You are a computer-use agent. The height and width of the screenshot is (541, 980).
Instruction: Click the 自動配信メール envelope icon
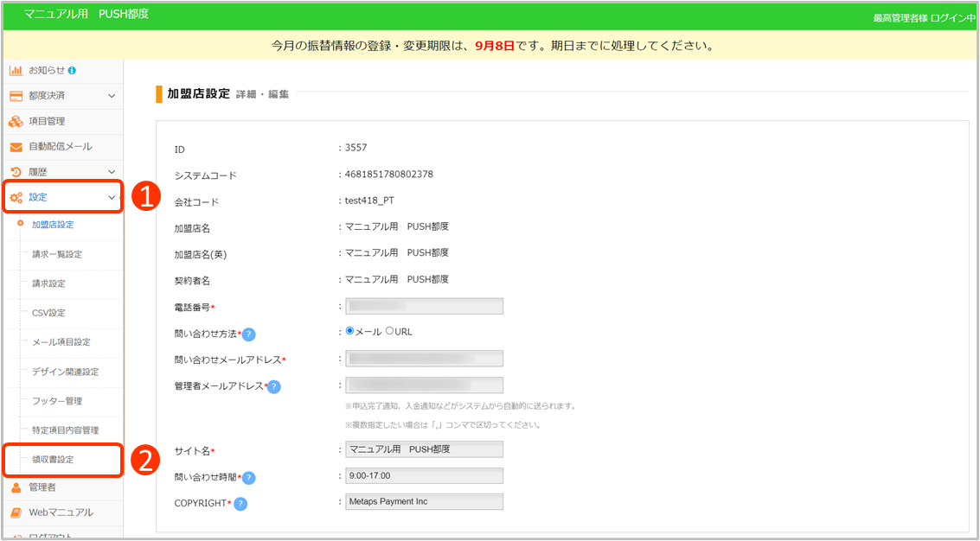coord(16,147)
